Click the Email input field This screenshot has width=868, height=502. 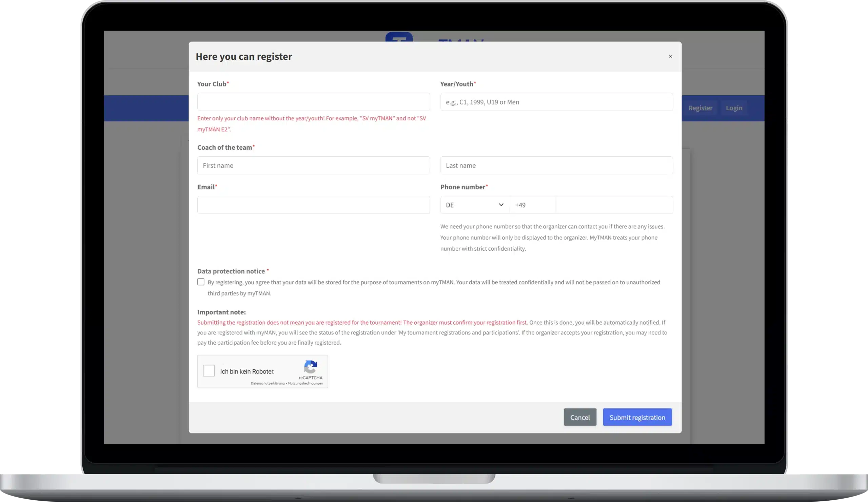313,205
